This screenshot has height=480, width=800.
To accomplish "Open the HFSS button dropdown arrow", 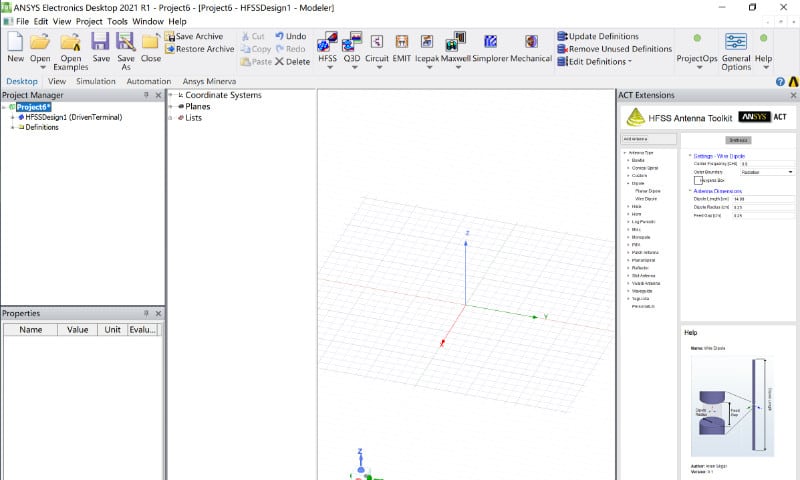I will [x=330, y=67].
